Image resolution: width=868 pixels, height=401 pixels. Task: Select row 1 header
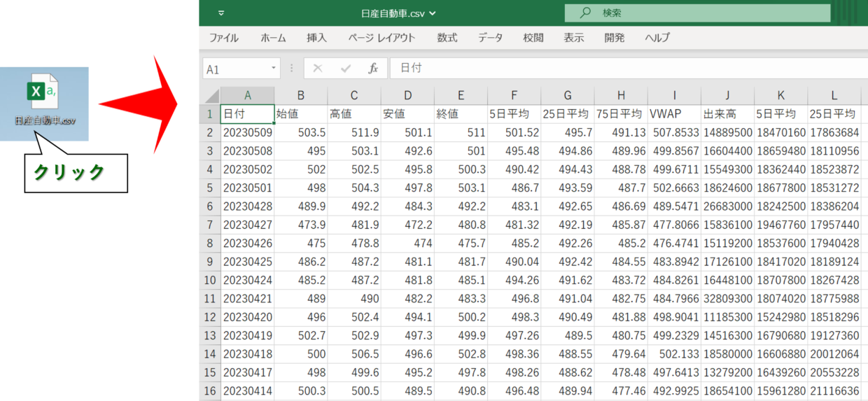tap(209, 113)
